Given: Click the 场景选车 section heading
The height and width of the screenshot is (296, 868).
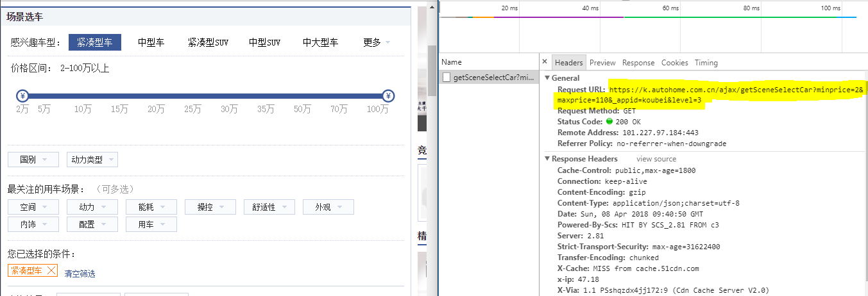Looking at the screenshot, I should coord(25,17).
